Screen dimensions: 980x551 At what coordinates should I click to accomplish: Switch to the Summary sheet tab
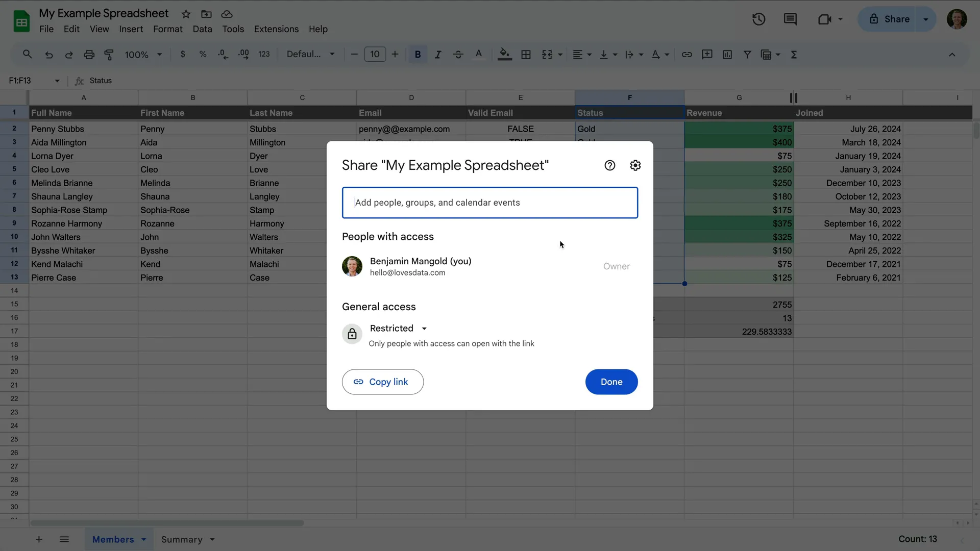(182, 539)
